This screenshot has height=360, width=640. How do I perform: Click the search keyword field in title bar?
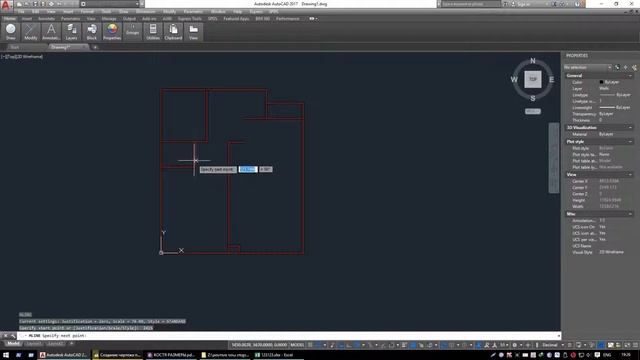click(471, 4)
